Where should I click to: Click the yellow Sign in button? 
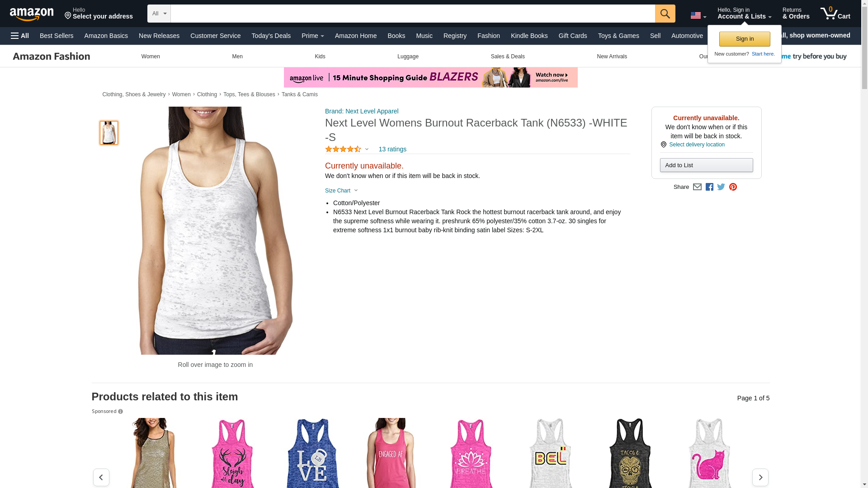(x=744, y=39)
